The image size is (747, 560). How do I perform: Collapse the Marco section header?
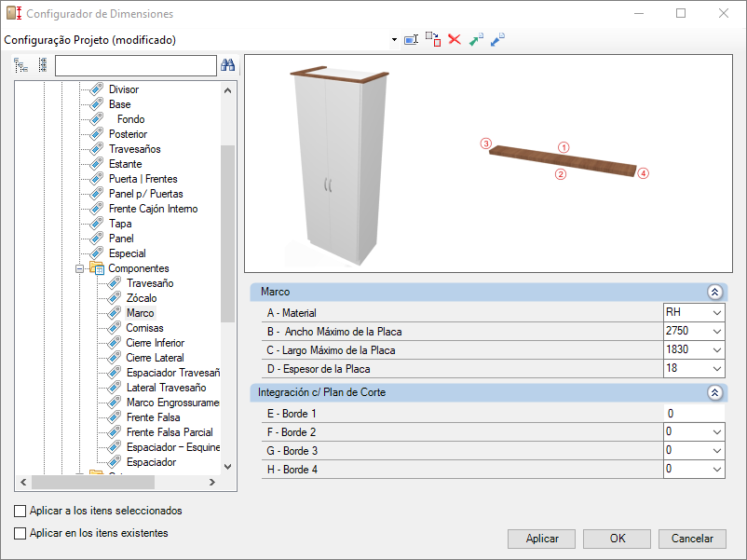tap(714, 292)
